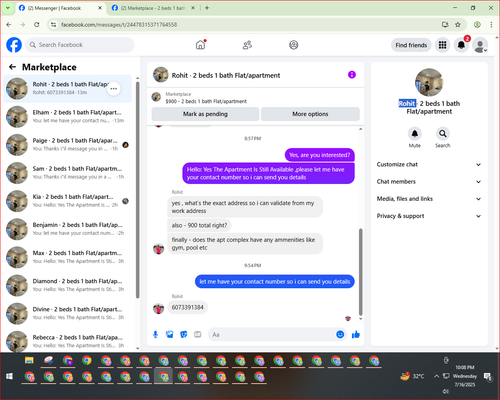The image size is (500, 400).
Task: Open the Groups icon in top navigation
Action: coord(293,45)
